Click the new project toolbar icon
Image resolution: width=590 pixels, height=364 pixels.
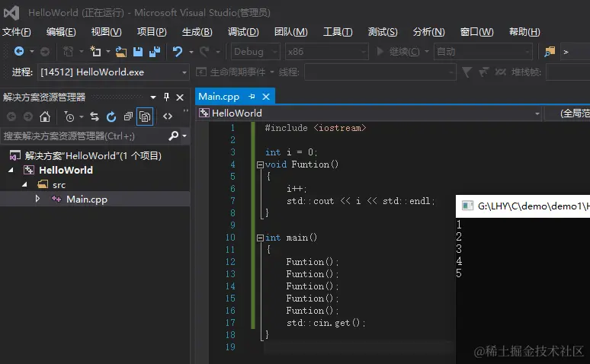point(68,51)
